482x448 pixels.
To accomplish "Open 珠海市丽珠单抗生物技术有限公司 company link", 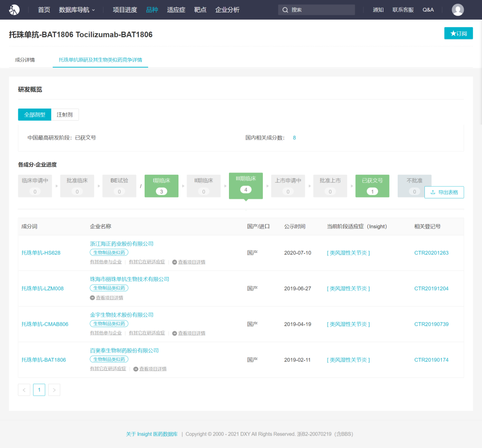I will pos(129,279).
